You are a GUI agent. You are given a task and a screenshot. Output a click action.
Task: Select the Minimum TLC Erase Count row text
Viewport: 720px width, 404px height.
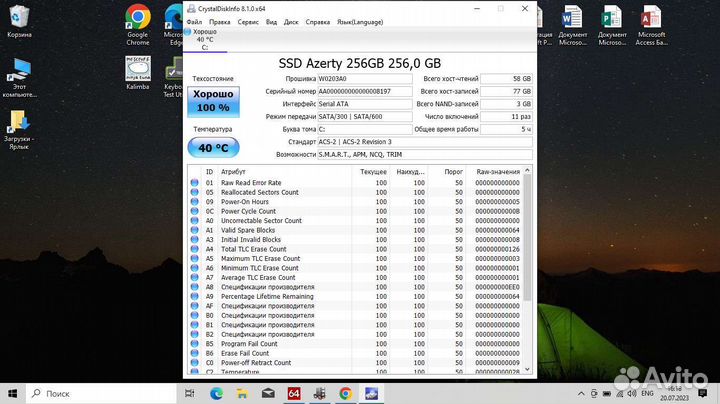[x=260, y=268]
